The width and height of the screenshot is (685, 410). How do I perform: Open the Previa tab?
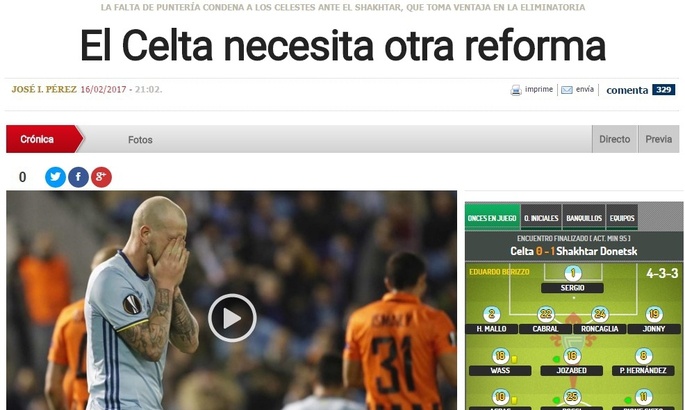[x=659, y=139]
